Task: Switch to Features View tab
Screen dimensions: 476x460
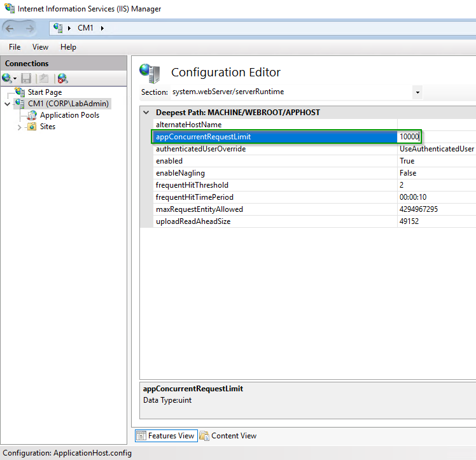Action: 166,436
